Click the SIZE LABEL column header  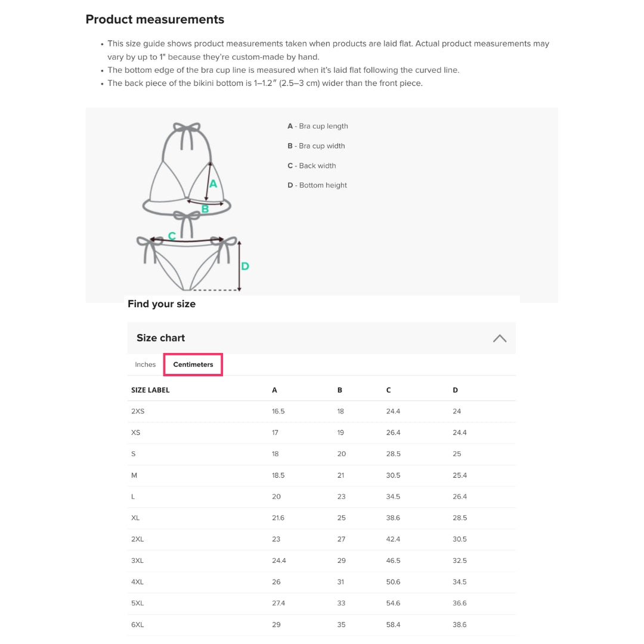coord(150,390)
